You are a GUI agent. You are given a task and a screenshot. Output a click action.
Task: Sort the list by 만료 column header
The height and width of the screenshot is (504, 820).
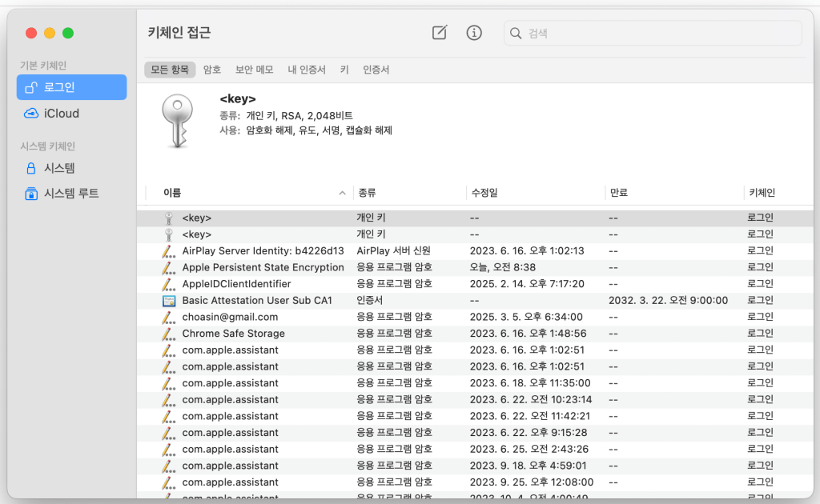618,193
